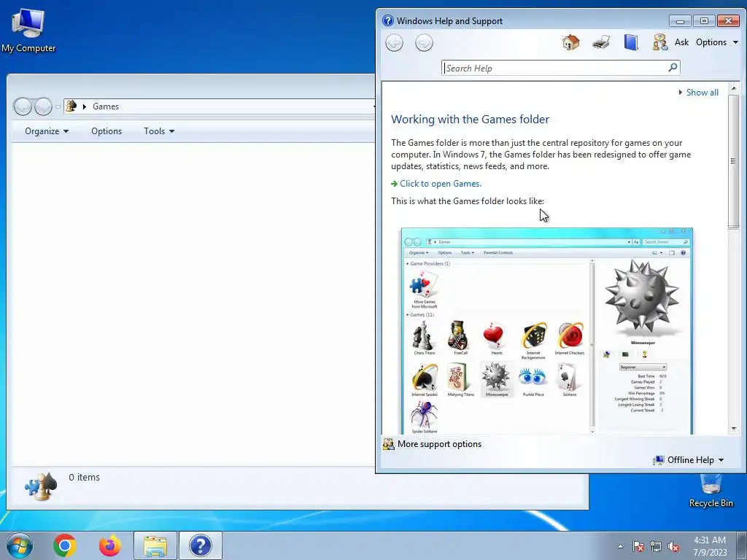Click the More support options icon

[x=389, y=444]
